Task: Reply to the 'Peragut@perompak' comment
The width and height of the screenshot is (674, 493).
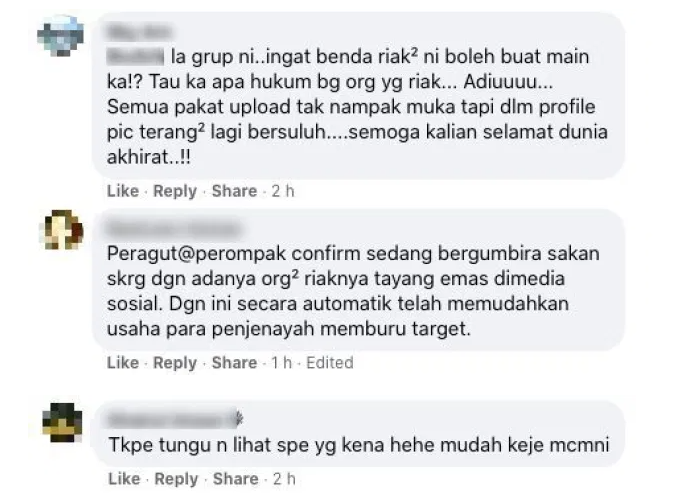Action: click(175, 363)
